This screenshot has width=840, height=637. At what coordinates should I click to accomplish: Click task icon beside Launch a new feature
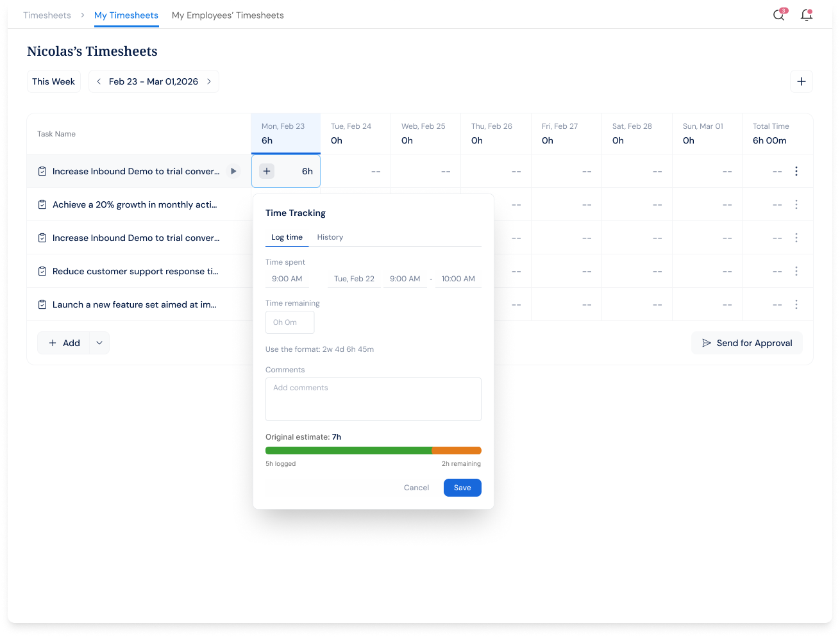pyautogui.click(x=42, y=304)
